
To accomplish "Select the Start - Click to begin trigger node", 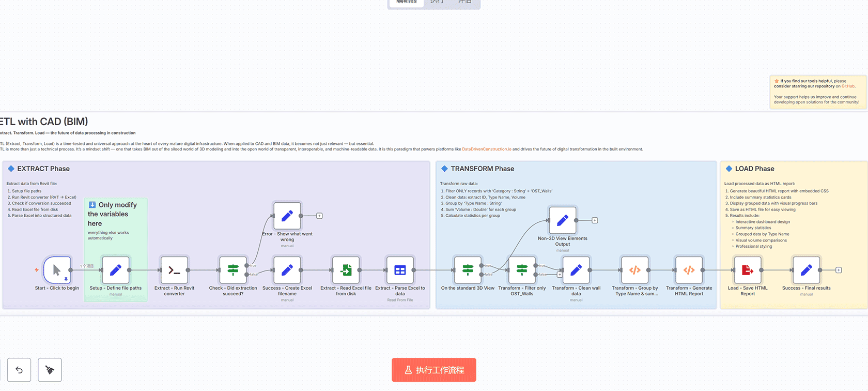I will point(57,270).
